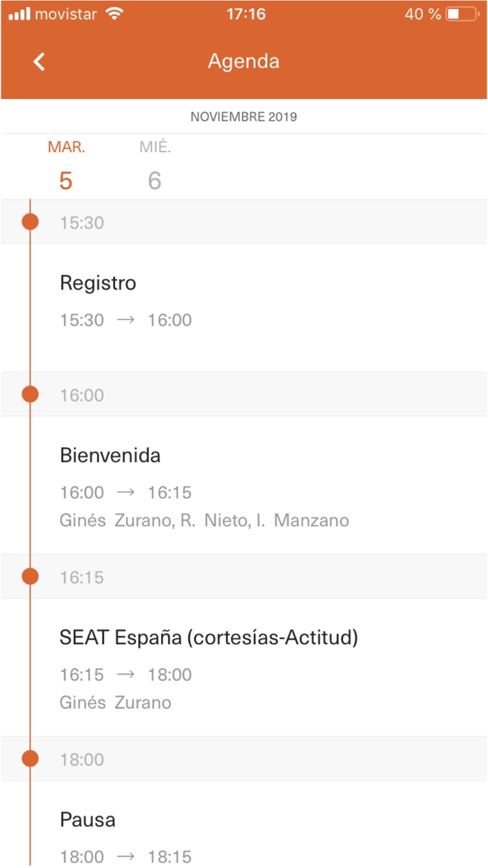488x868 pixels.
Task: Tap the back arrow in header
Action: click(39, 61)
